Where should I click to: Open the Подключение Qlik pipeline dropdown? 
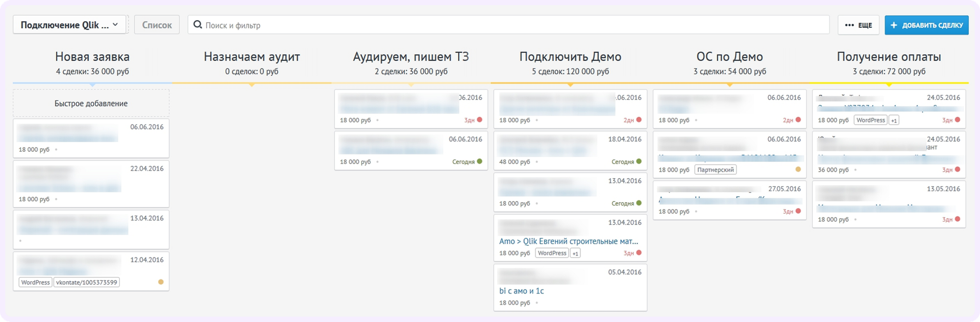coord(70,25)
